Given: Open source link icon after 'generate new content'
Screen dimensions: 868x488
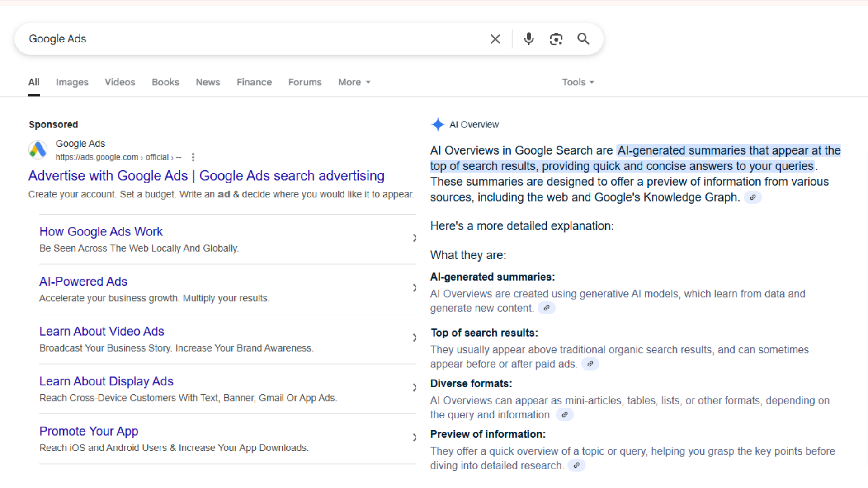Looking at the screenshot, I should point(547,308).
